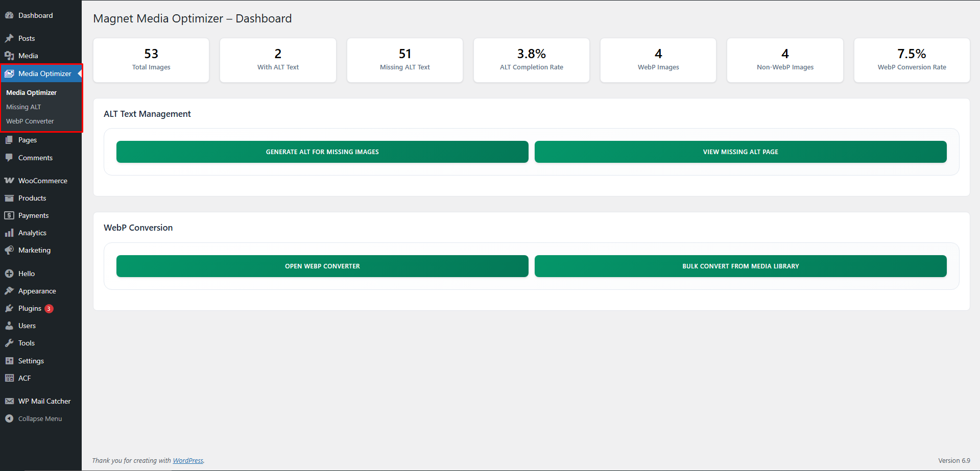Click the Users person icon

click(x=9, y=326)
